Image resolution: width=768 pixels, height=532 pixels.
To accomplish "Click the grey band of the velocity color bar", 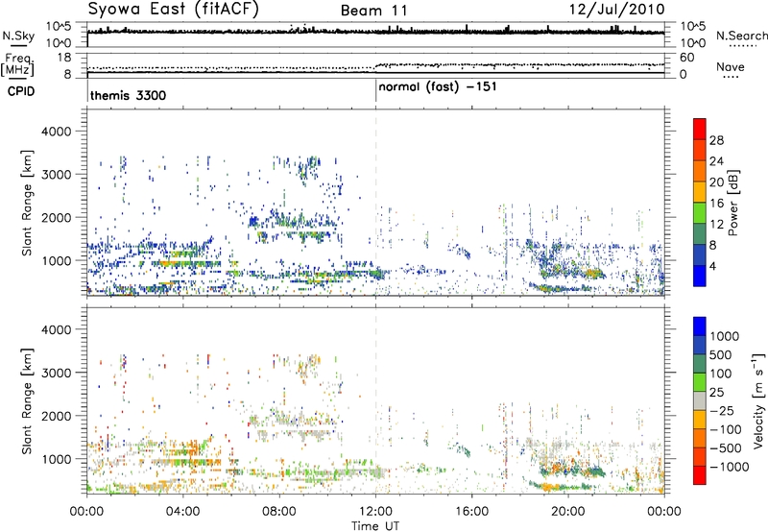I will coord(700,401).
